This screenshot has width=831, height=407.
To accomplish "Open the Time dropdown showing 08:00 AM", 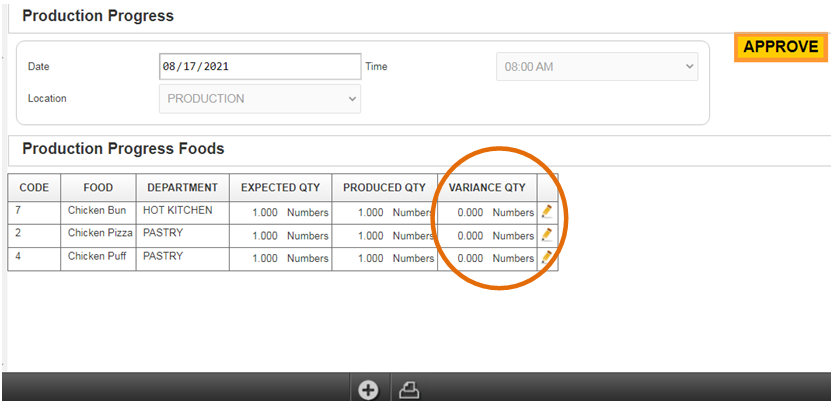I will click(x=597, y=67).
